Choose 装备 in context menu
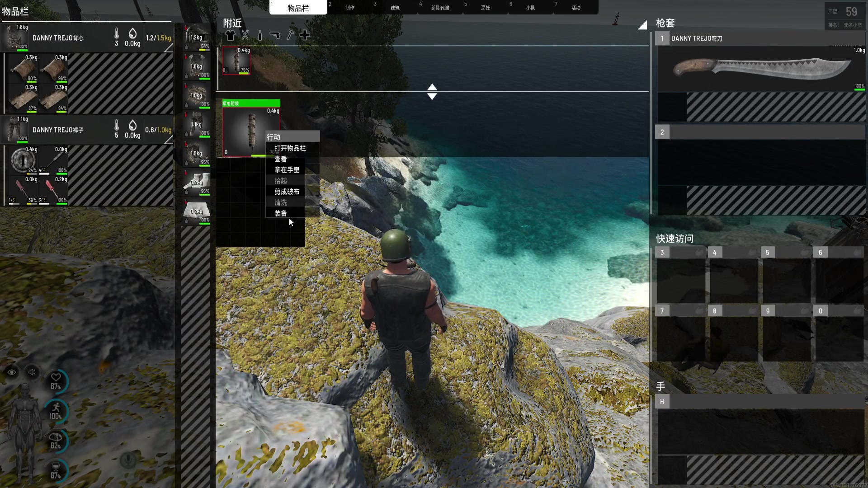Viewport: 868px width, 488px height. tap(281, 213)
